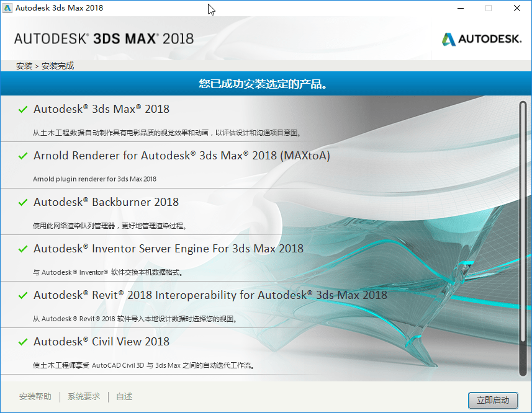Click the 安装 breadcrumb text
This screenshot has height=413, width=532.
pos(24,66)
